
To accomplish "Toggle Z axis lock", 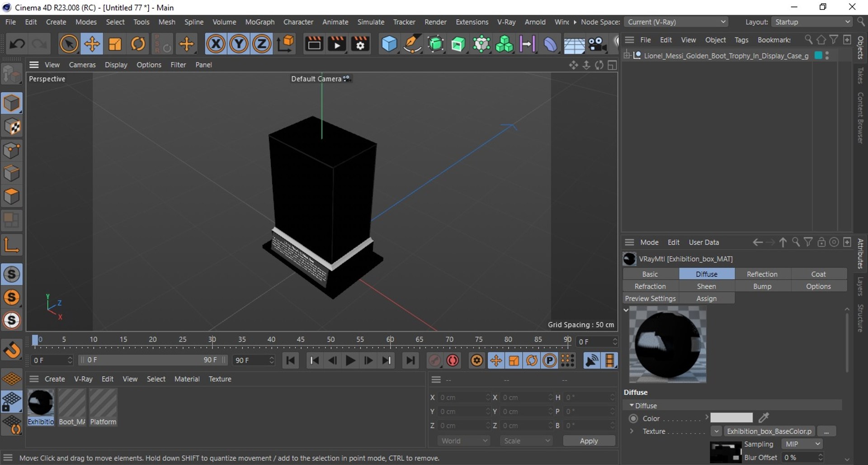I will (261, 44).
